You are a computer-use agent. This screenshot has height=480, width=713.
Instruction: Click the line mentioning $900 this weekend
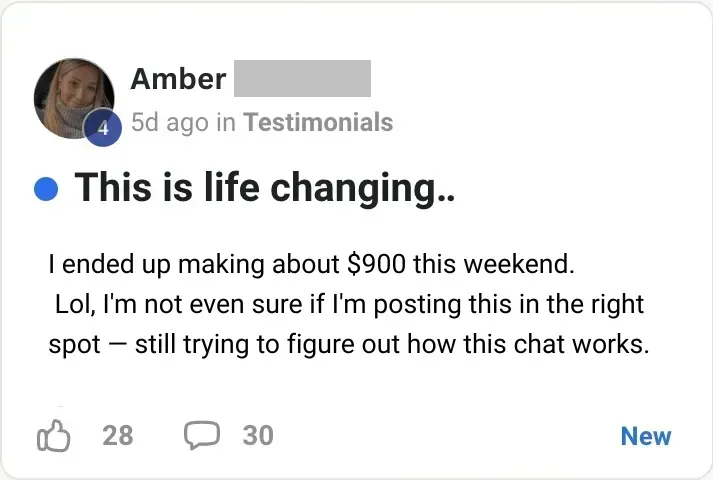(x=312, y=265)
